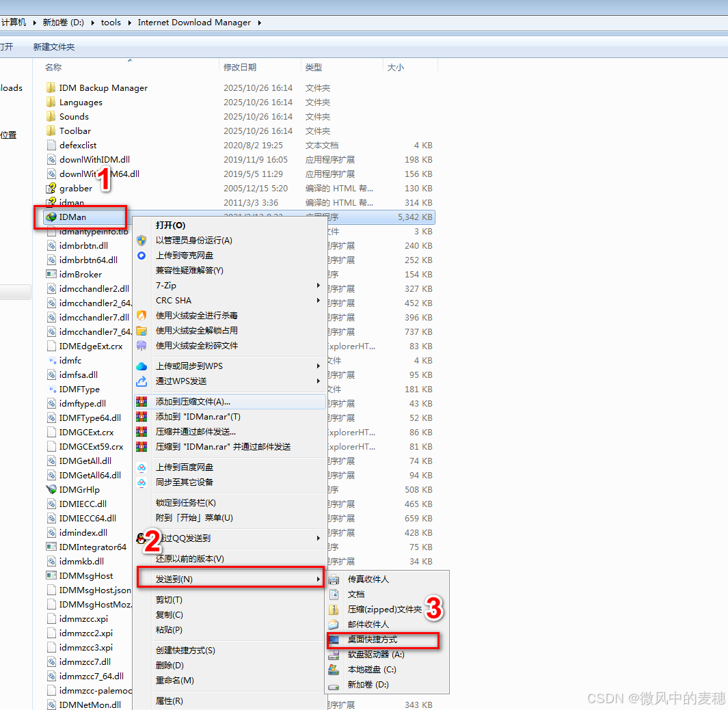Expand the 上传或同步到WPS submenu arrow
The width and height of the screenshot is (728, 710).
[319, 366]
